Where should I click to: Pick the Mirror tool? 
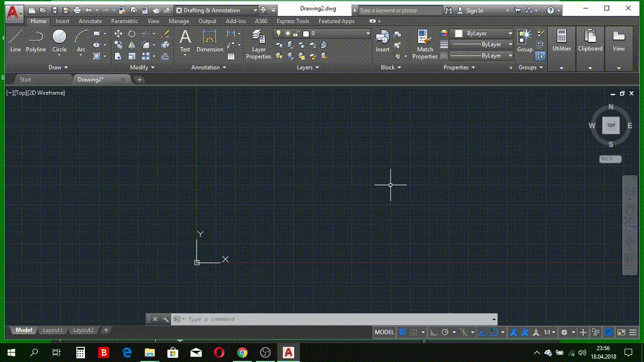(x=132, y=45)
